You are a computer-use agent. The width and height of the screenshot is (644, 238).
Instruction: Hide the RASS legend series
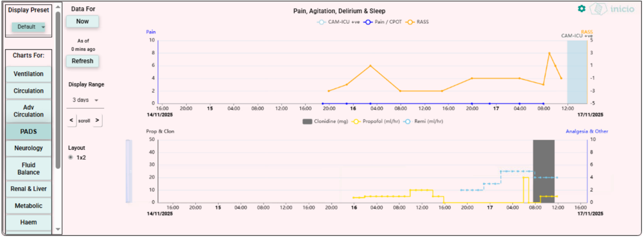(x=417, y=22)
